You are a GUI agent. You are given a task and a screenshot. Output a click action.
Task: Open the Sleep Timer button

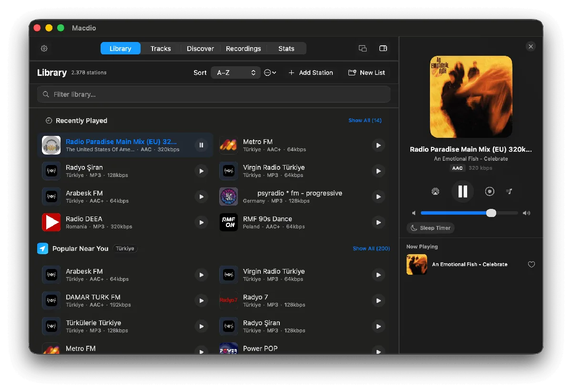[x=430, y=228]
